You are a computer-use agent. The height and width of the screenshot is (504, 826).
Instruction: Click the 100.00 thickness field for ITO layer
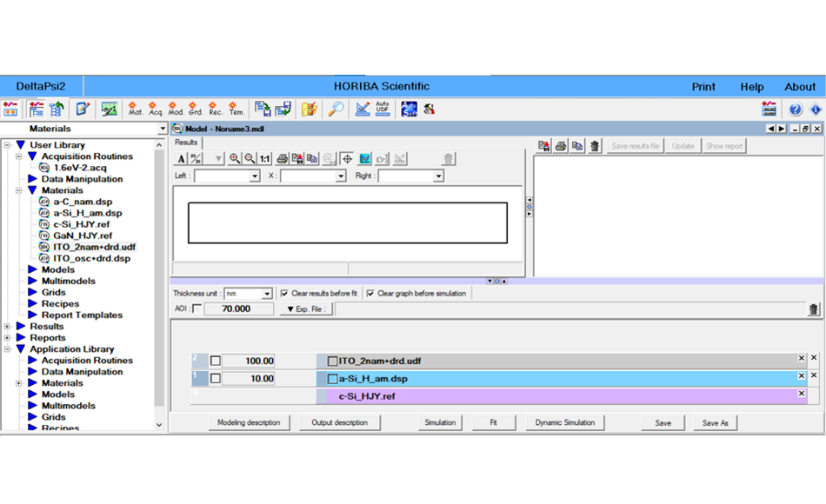249,361
